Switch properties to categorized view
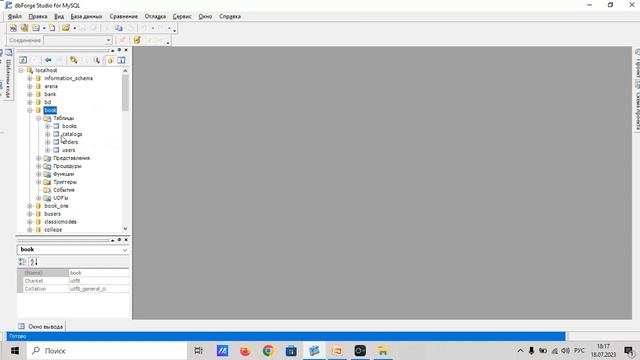640x360 pixels. (22, 262)
